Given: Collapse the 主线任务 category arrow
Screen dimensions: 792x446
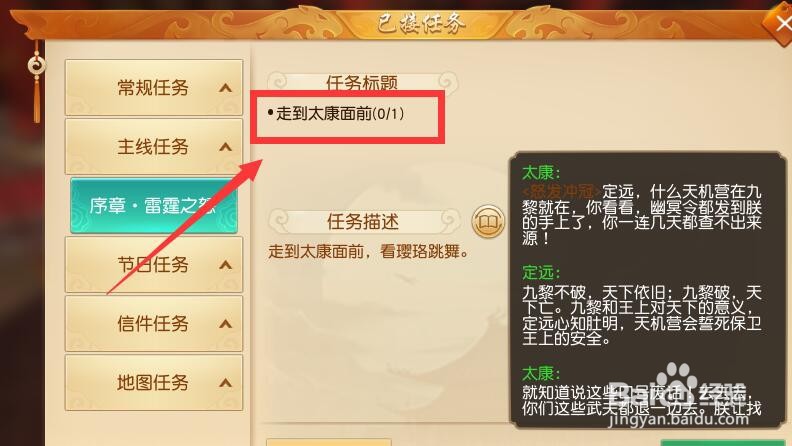Looking at the screenshot, I should pos(225,147).
